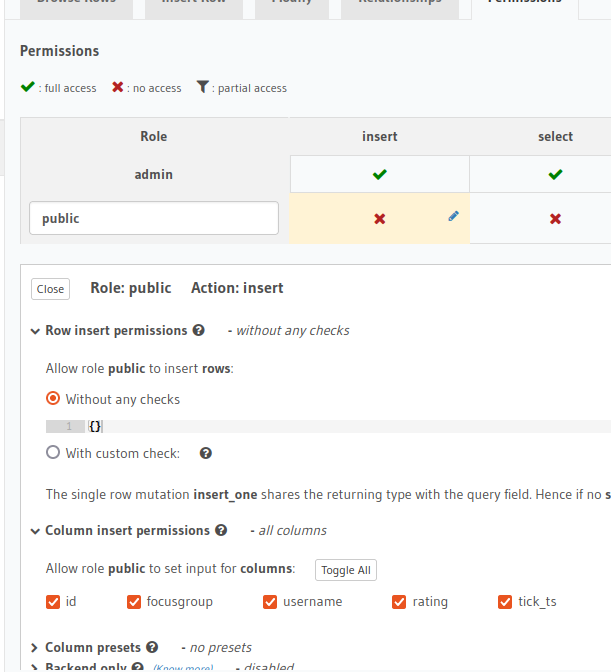611x672 pixels.
Task: Open help icon next to Column presets
Action: click(152, 647)
